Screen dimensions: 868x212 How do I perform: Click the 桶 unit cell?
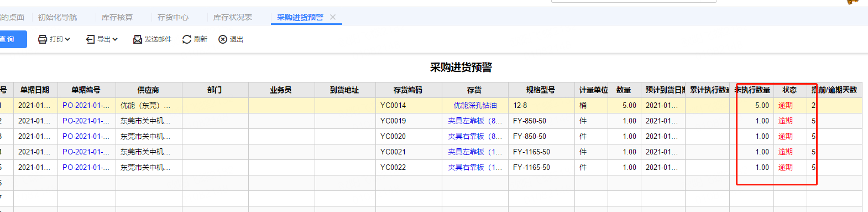592,105
